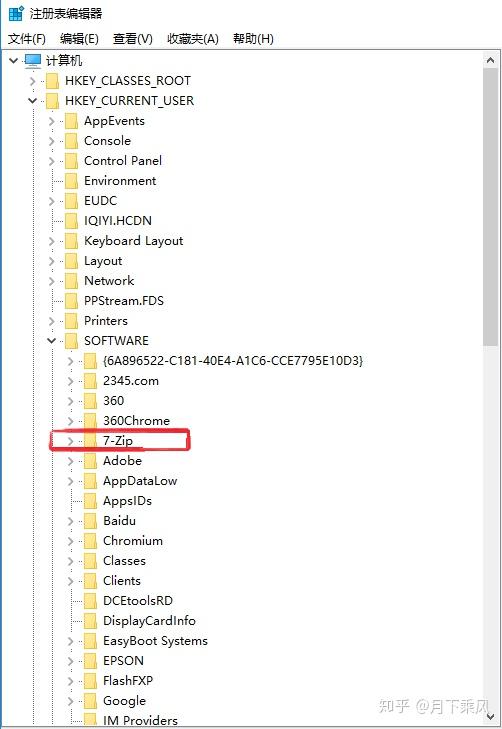The height and width of the screenshot is (729, 502).
Task: Open the 文件(F) menu
Action: [x=26, y=39]
